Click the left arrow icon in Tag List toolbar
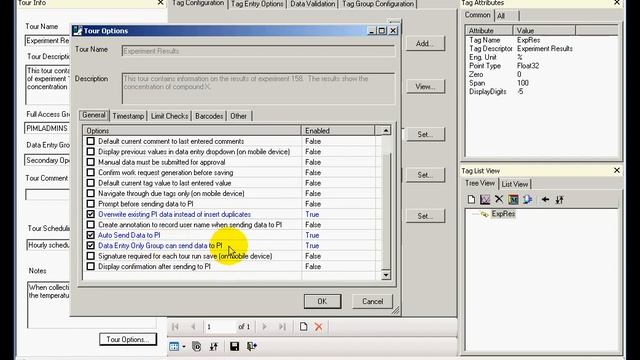 click(x=545, y=199)
